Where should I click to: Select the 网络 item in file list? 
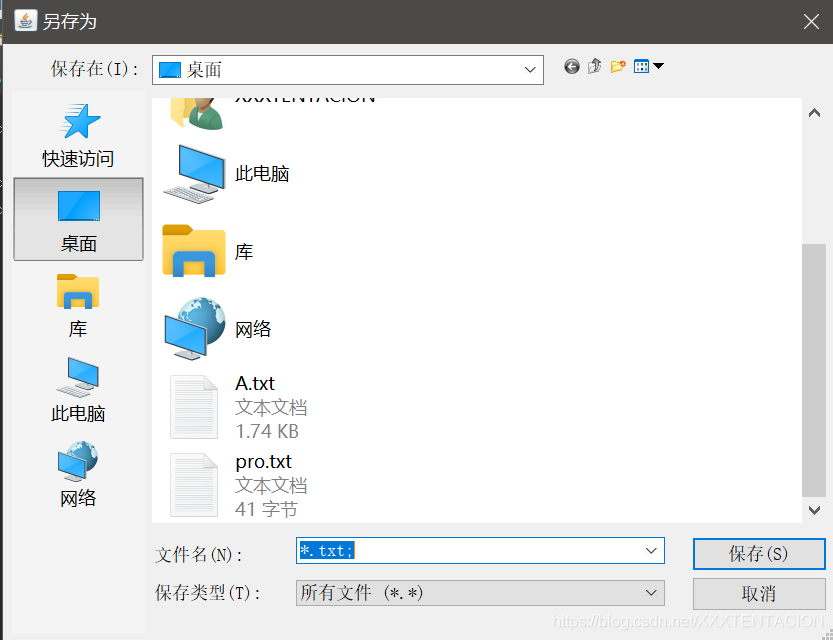tap(218, 329)
